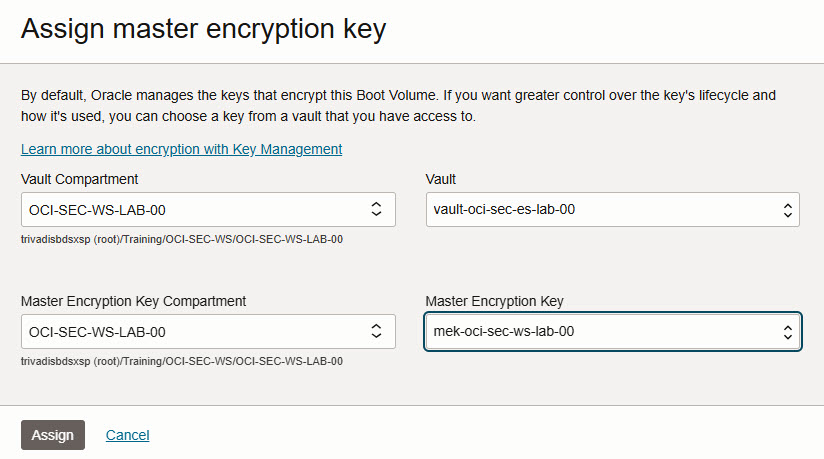Click the Assign master encryption key heading
The image size is (824, 459).
[203, 29]
